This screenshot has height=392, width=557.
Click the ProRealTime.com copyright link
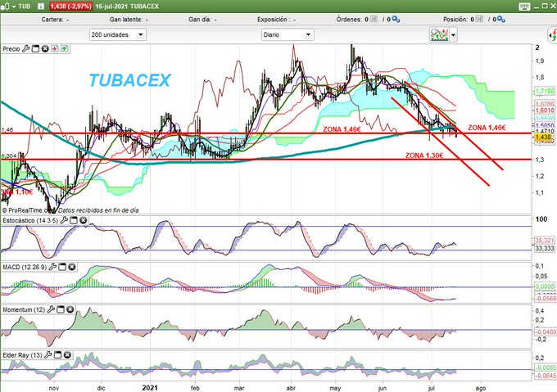29,210
